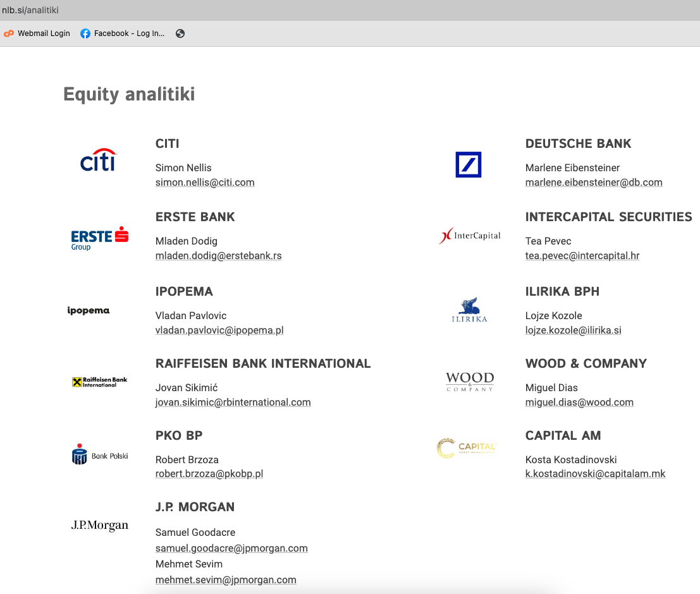This screenshot has height=594, width=700.
Task: Click the J.P. MORGAN heading
Action: pos(195,507)
